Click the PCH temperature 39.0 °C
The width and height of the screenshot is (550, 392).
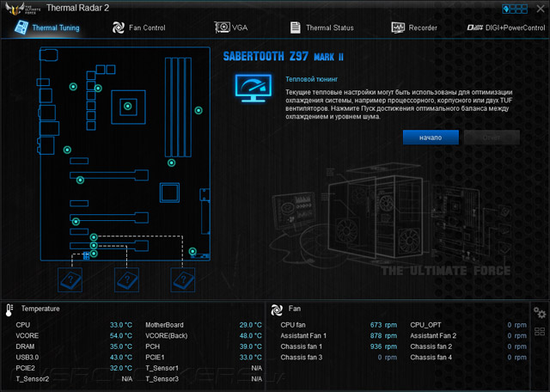[x=250, y=346]
